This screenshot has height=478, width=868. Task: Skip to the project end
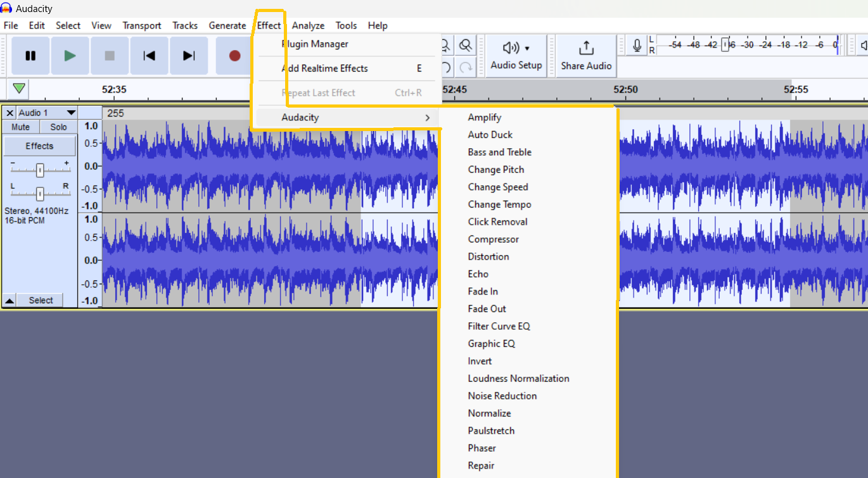tap(188, 56)
